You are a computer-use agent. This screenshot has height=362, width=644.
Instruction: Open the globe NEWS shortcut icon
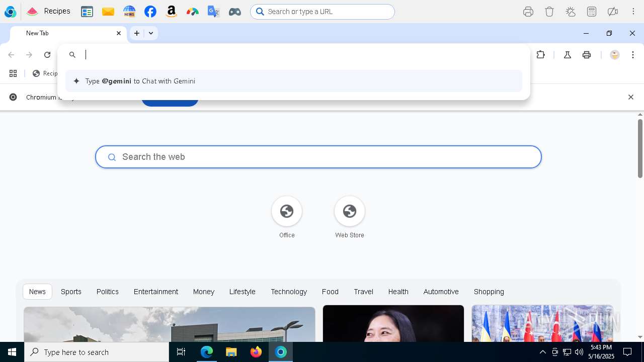coord(129,12)
